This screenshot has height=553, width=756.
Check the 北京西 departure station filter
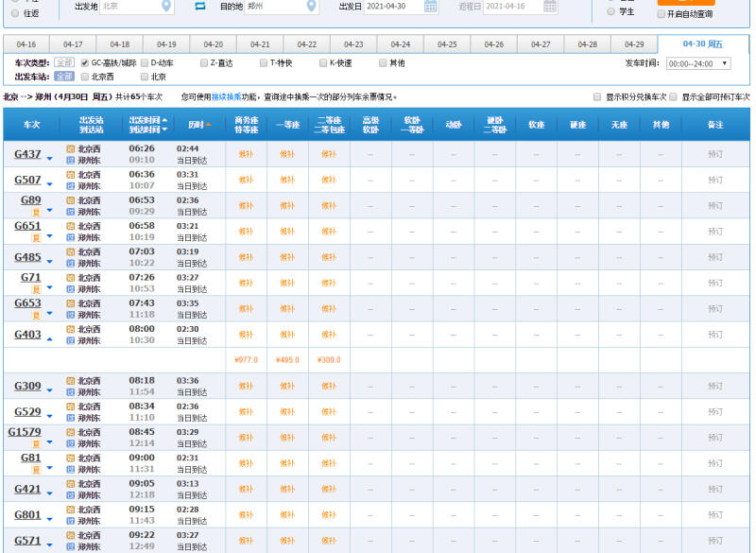[x=85, y=77]
